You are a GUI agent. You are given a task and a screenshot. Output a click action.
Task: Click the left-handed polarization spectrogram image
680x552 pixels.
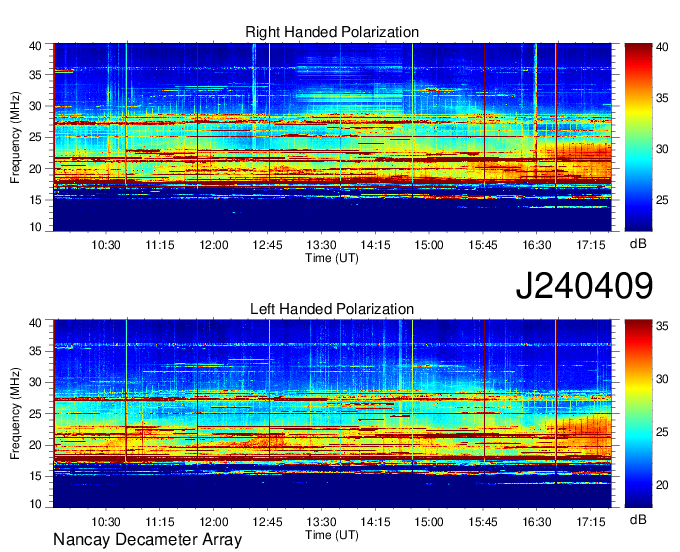click(x=332, y=414)
